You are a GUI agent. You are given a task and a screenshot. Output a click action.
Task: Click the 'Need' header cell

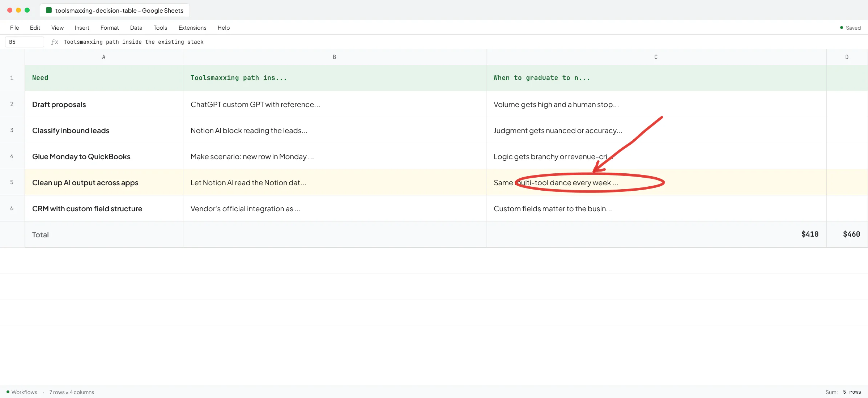click(104, 78)
